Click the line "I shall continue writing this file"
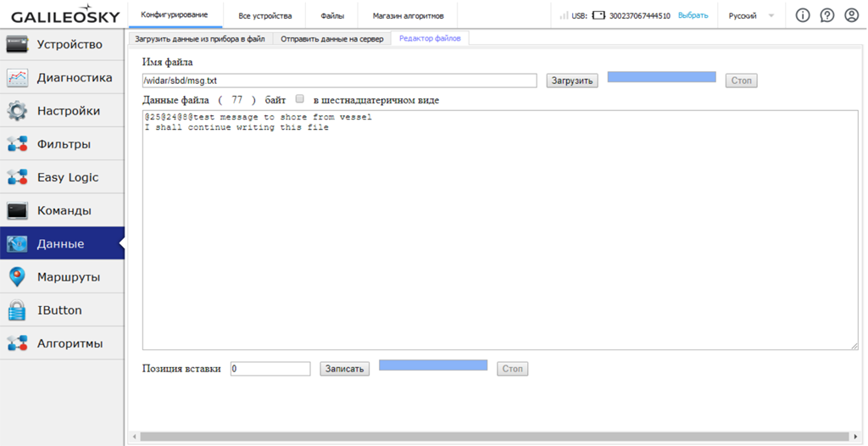Screen dimensions: 868x446 coord(236,127)
